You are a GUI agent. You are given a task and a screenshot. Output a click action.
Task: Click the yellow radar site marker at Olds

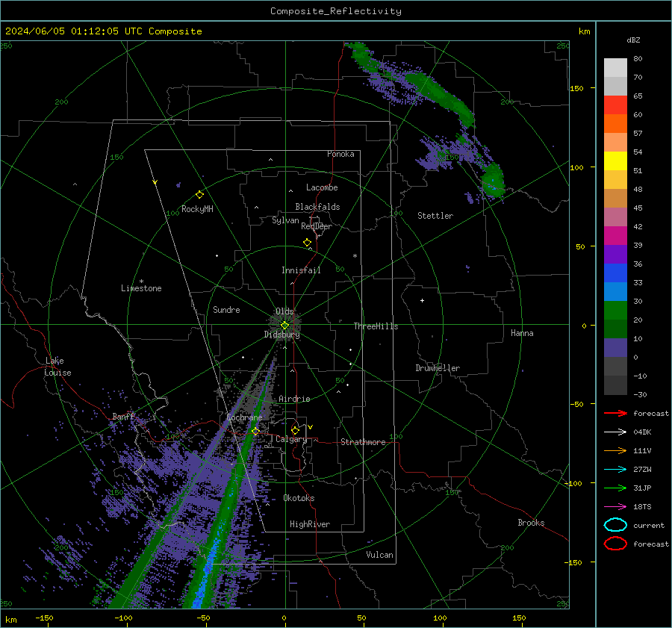[284, 326]
